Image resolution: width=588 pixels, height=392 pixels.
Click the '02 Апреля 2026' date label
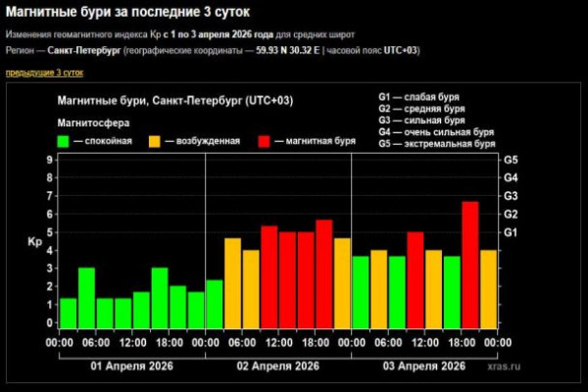click(x=278, y=367)
